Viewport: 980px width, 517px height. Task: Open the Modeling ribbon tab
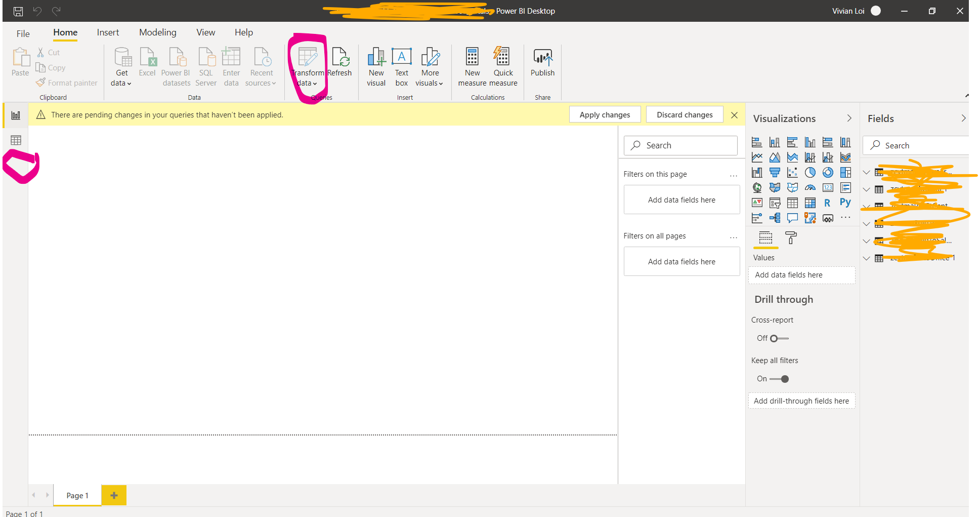pyautogui.click(x=158, y=32)
